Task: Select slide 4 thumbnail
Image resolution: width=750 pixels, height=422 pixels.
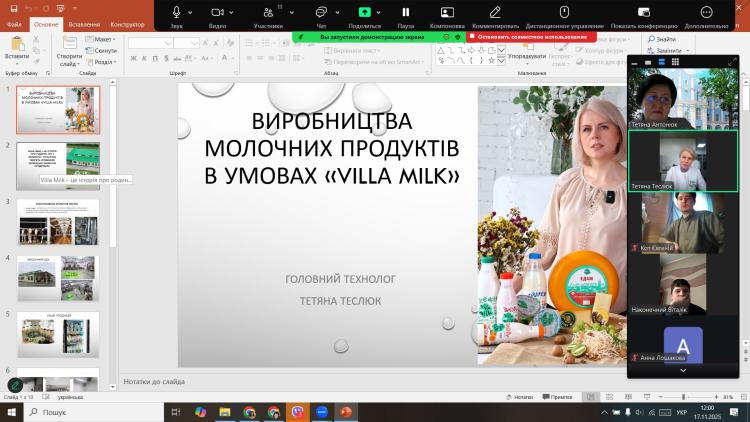Action: point(58,278)
